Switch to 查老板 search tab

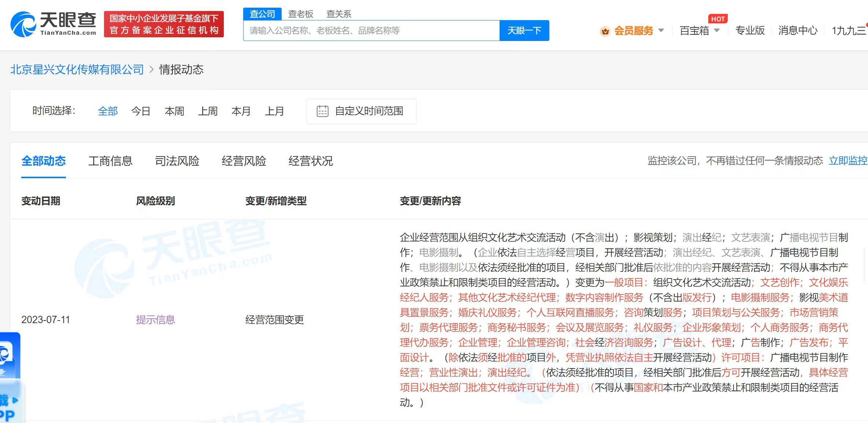pyautogui.click(x=300, y=14)
